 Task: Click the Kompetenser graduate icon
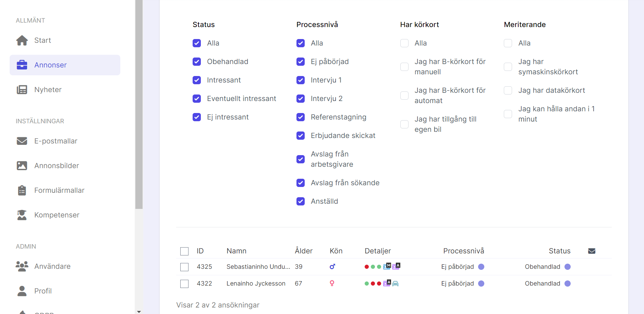coord(22,215)
